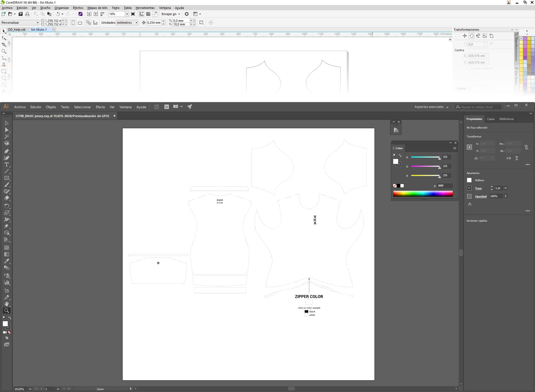Open the Unidades milímetros dropdown
The width and height of the screenshot is (535, 392).
click(136, 23)
